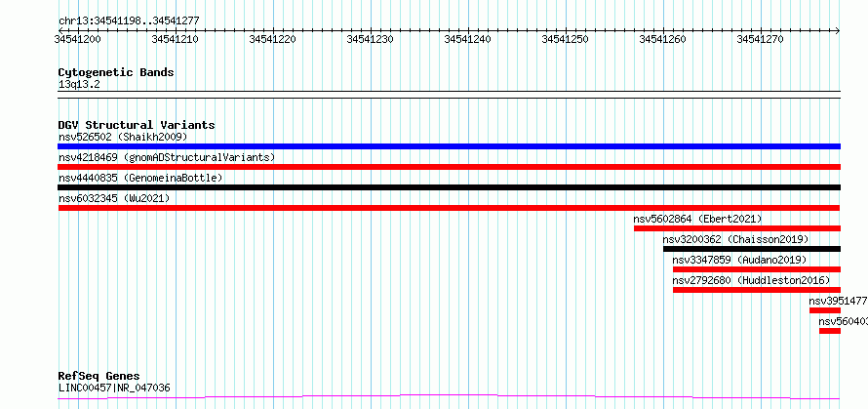Open variant nsv6032345 (Wu2021) label

point(114,198)
